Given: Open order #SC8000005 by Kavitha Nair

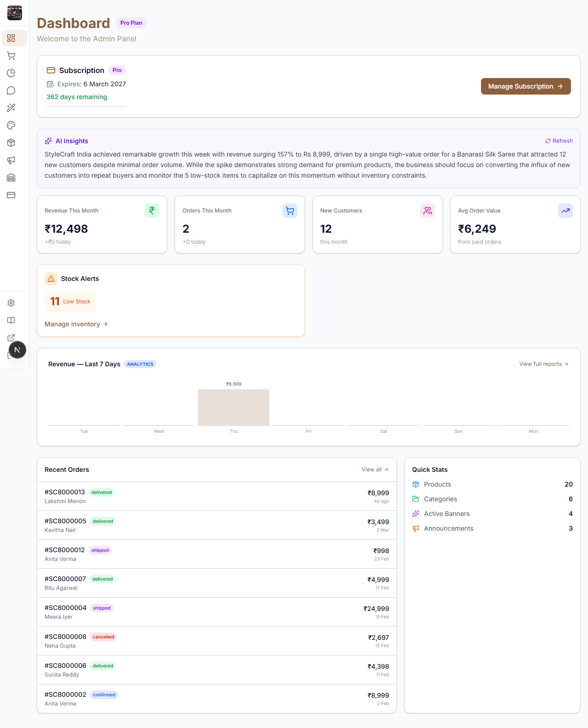Looking at the screenshot, I should click(217, 525).
